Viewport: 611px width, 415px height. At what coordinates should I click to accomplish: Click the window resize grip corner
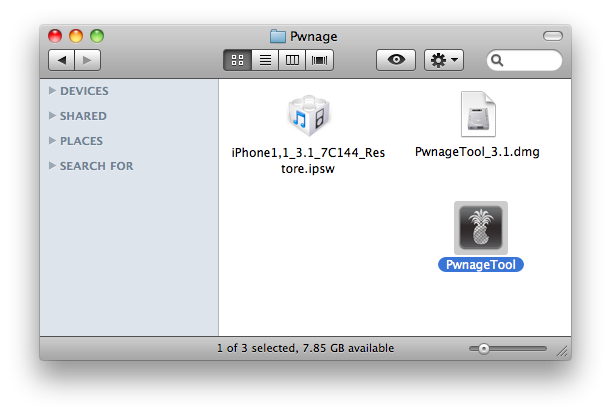click(562, 351)
